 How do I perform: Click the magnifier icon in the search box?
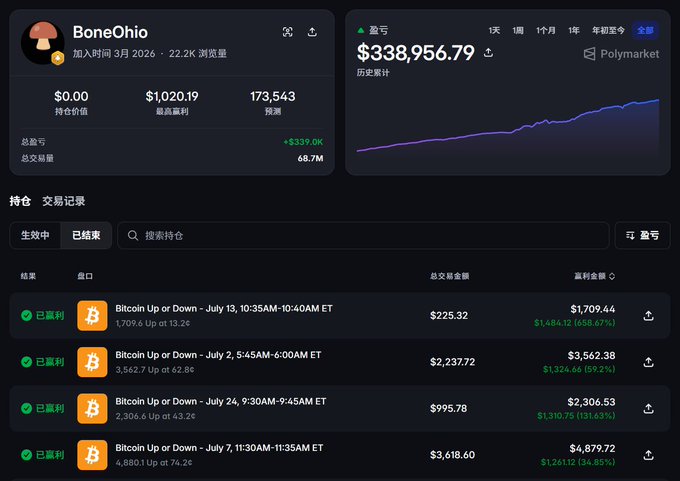click(x=133, y=235)
